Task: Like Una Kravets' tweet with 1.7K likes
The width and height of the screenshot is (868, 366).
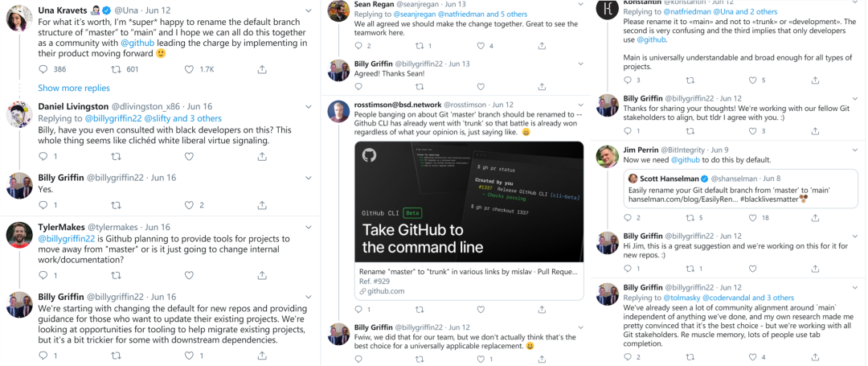Action: (x=189, y=69)
